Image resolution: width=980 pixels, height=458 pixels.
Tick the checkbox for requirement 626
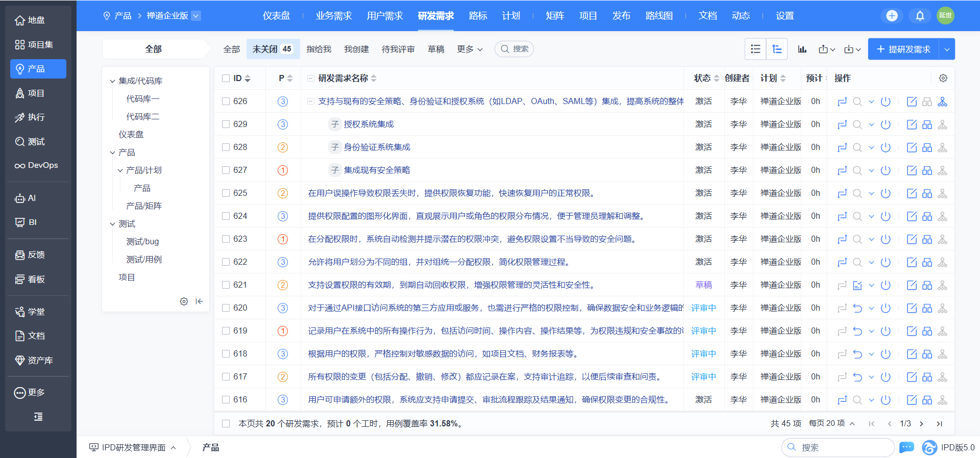pos(226,101)
